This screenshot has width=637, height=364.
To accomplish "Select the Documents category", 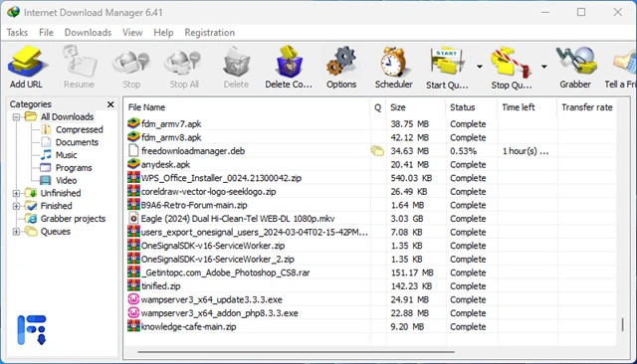I will coord(77,142).
